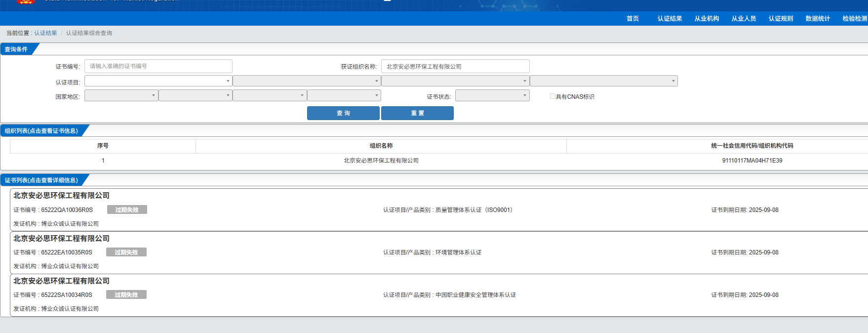Go to 认证结果 in navigation bar
The height and width of the screenshot is (333, 868).
coord(670,19)
